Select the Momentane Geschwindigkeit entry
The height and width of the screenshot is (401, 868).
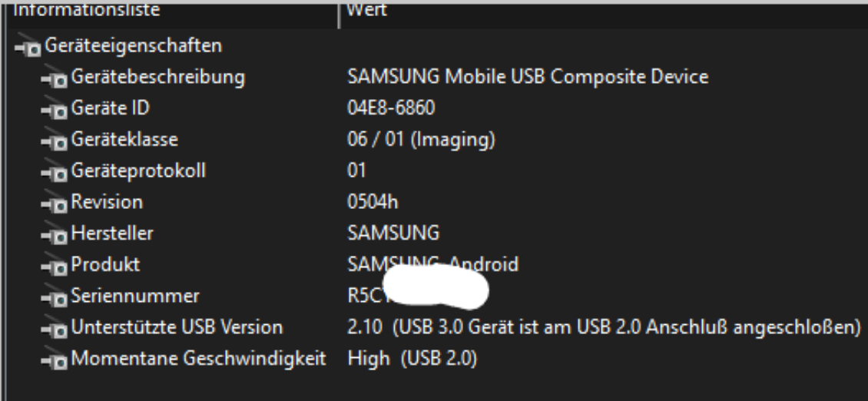[x=198, y=359]
